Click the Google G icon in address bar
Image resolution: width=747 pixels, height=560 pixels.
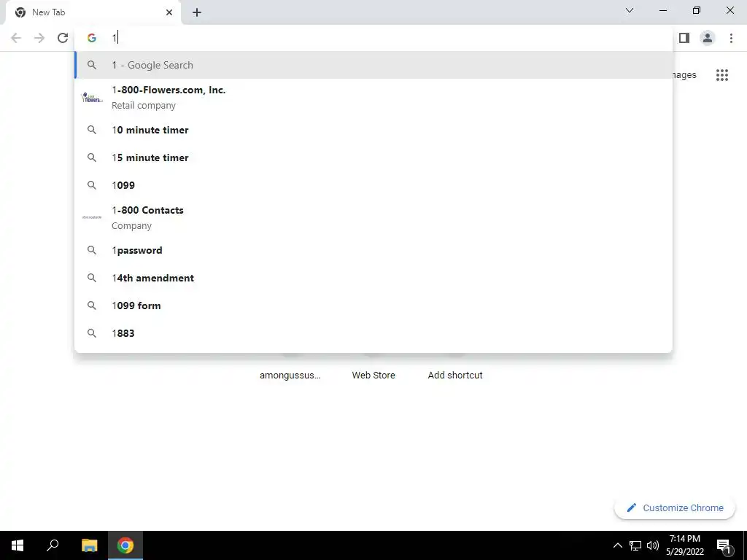tap(91, 38)
